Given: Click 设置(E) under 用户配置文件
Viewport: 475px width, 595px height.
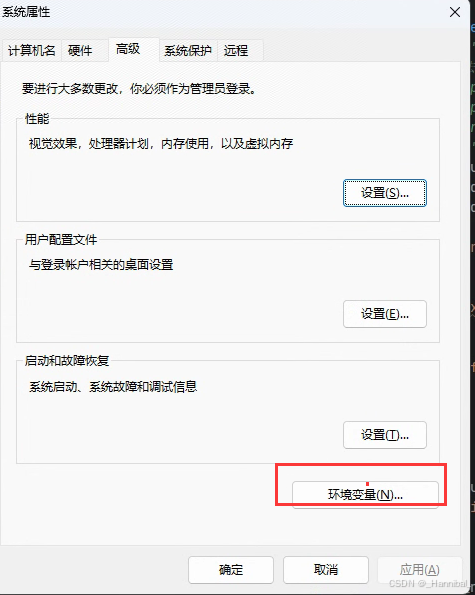Looking at the screenshot, I should pyautogui.click(x=385, y=314).
